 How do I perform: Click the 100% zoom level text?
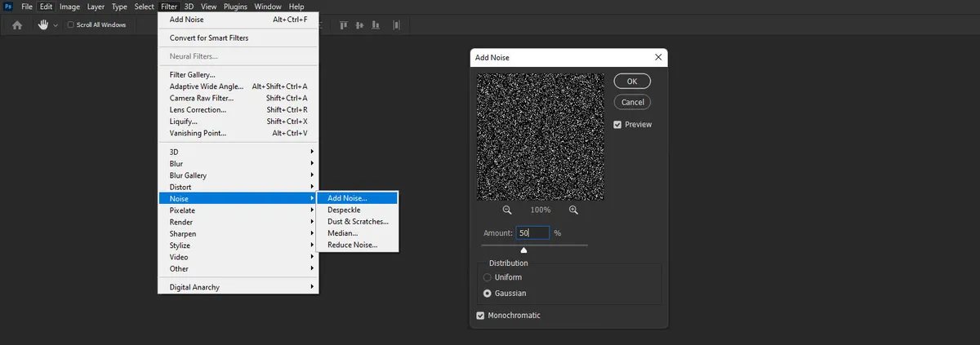tap(541, 210)
